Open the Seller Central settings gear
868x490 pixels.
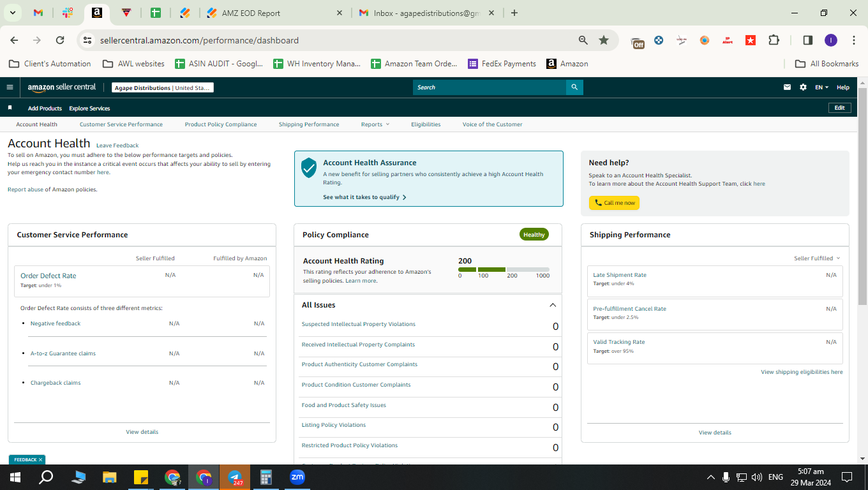[803, 87]
